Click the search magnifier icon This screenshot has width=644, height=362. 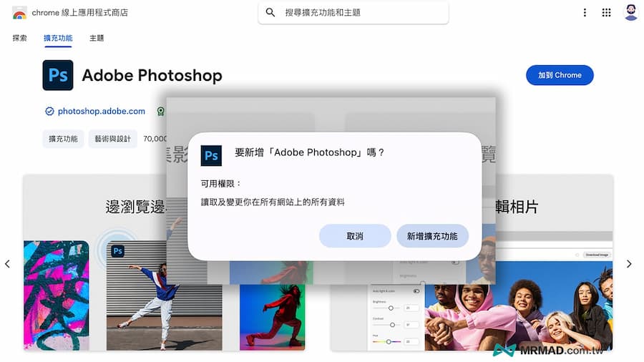[x=270, y=12]
